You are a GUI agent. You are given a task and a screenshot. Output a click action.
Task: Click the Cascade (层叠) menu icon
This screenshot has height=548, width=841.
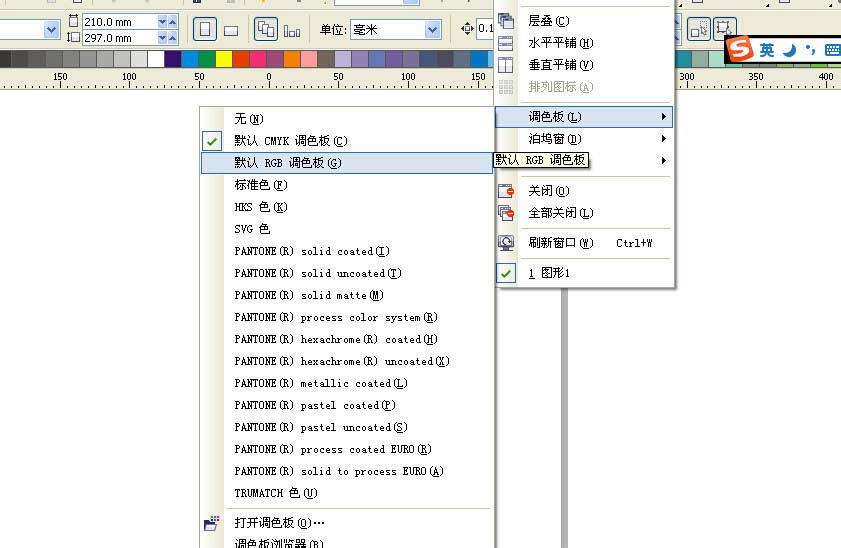[507, 21]
